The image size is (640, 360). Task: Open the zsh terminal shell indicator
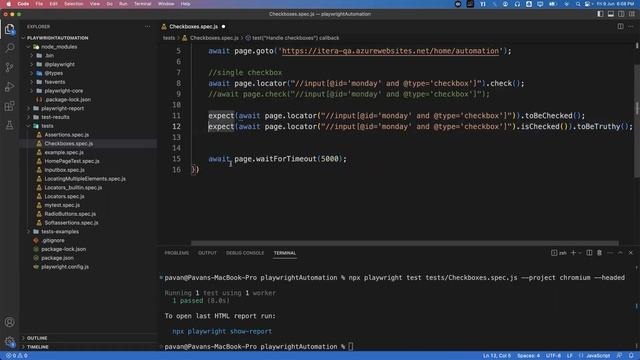(x=559, y=253)
